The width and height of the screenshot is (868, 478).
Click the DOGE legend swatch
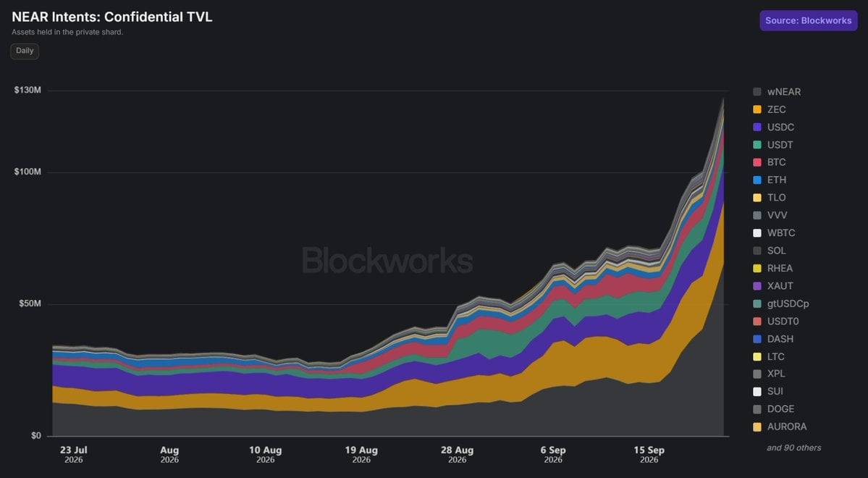tap(757, 409)
